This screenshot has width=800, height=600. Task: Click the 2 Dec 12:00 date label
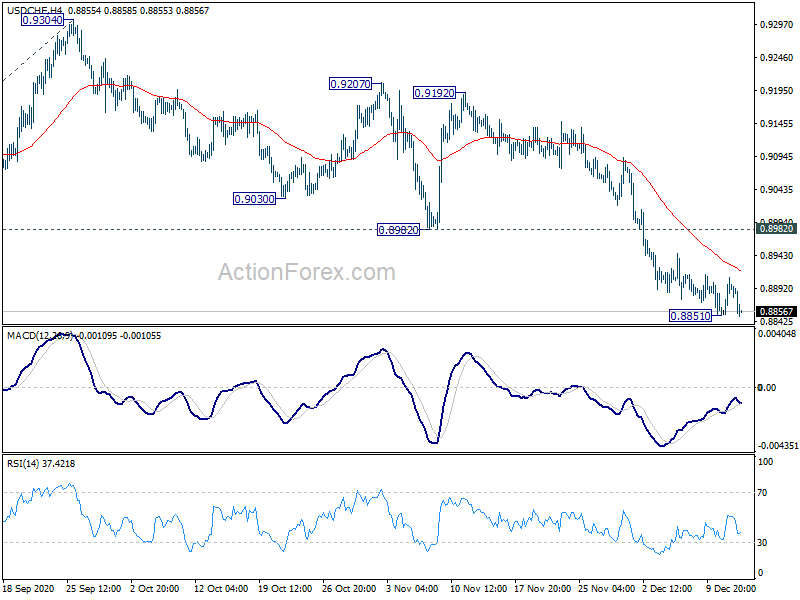667,589
